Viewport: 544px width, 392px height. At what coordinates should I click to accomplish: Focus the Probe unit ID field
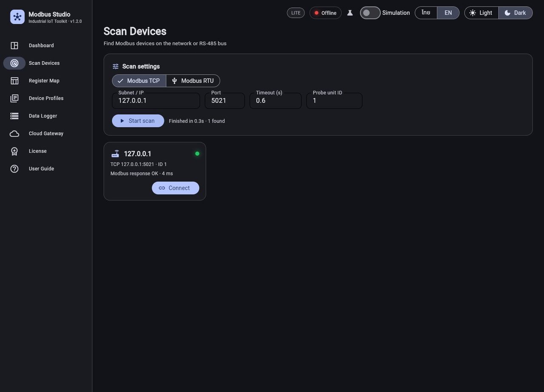tap(334, 101)
